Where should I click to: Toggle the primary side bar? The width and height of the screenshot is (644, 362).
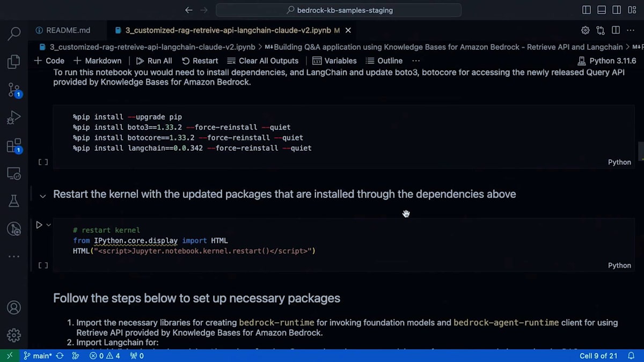[587, 10]
